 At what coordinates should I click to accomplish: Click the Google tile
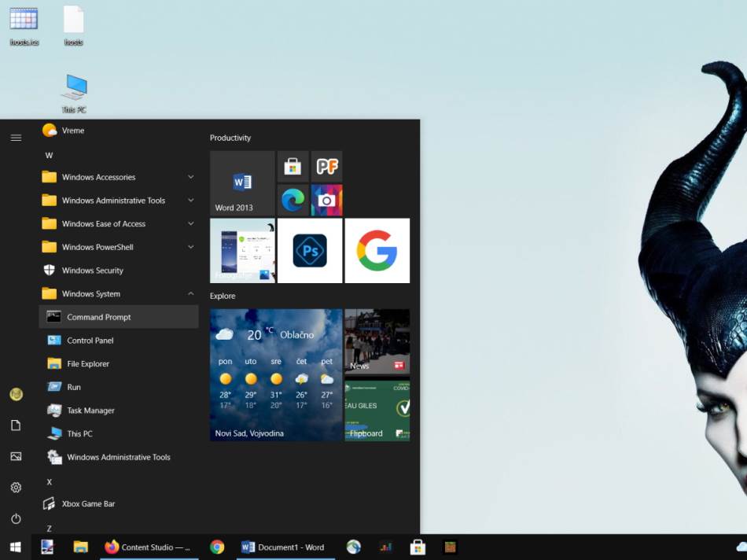point(377,251)
